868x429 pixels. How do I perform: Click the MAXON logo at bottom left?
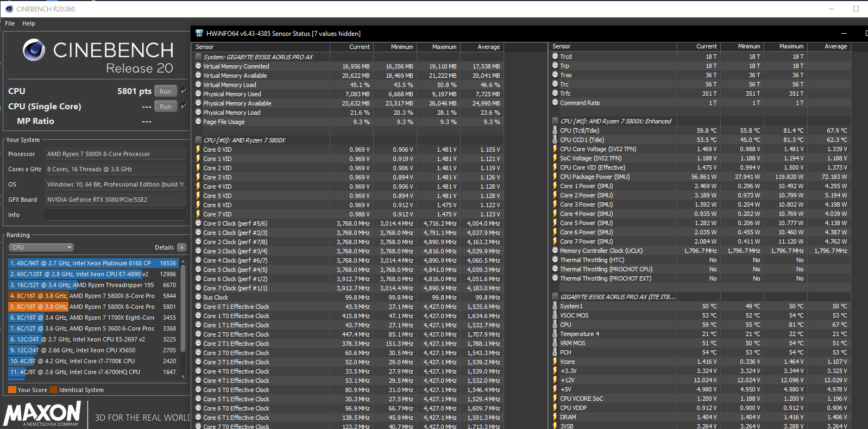[x=42, y=413]
